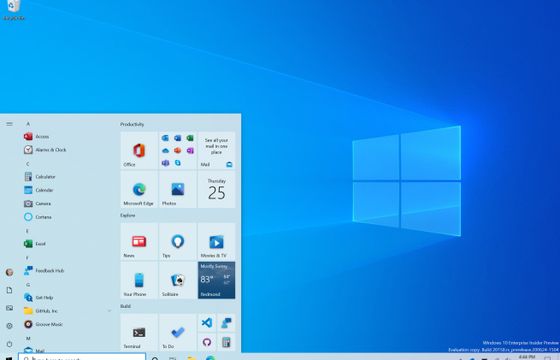The image size is (560, 360).
Task: Launch Get Help from the app list
Action: click(x=68, y=298)
